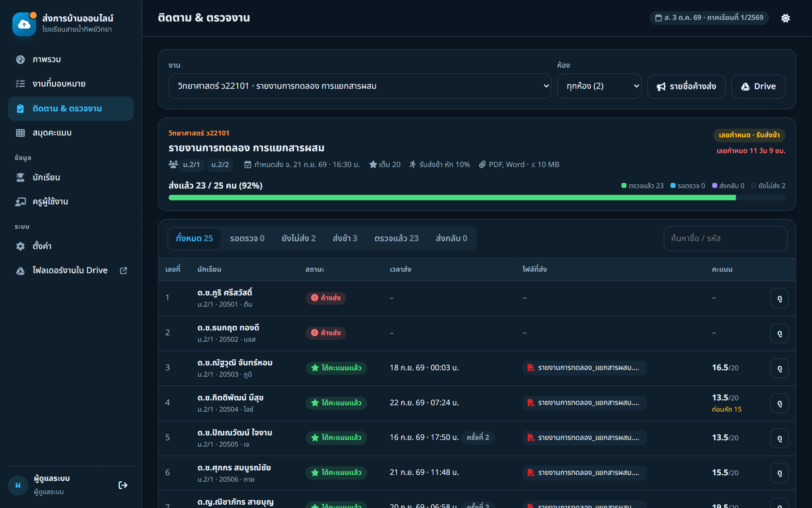Open โฟลเดอร์งานใน Drive link
The height and width of the screenshot is (508, 812).
[x=71, y=271]
